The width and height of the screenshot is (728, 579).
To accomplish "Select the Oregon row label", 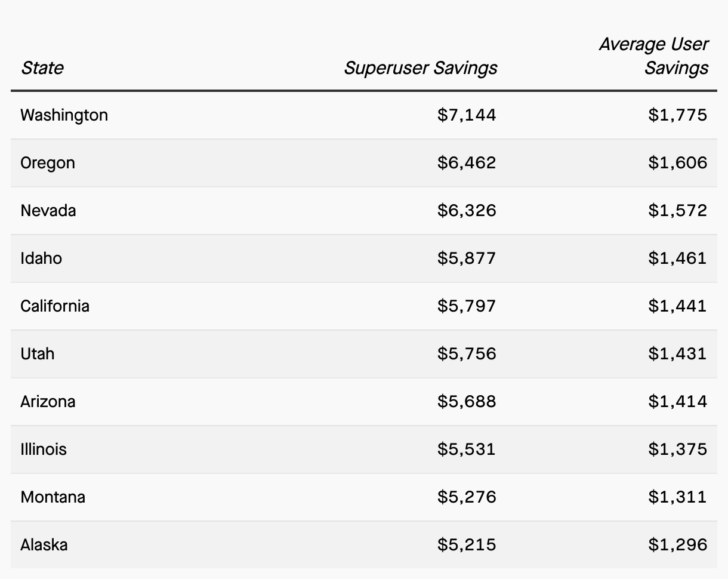I will [48, 163].
